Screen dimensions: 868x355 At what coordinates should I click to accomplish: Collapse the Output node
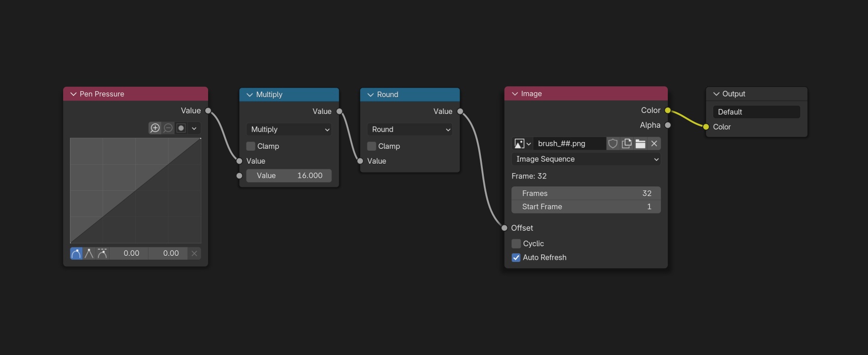716,94
